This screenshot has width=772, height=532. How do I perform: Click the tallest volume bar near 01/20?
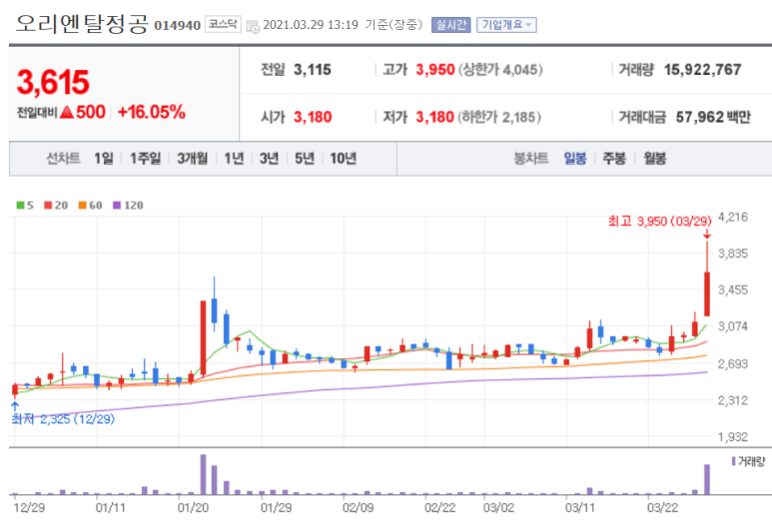coord(203,474)
